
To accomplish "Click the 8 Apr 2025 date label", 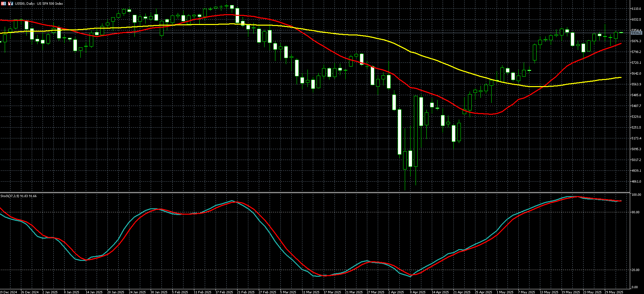I will click(x=418, y=292).
